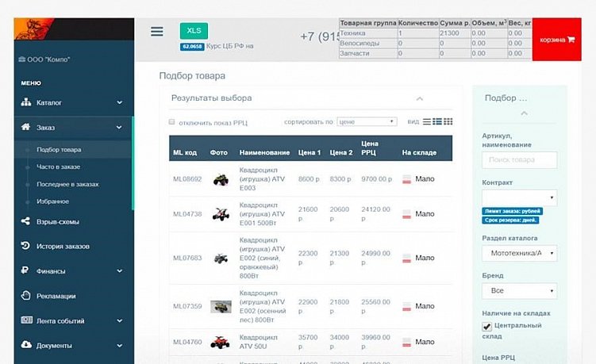Toggle отключить показ РРЦ checkbox

pos(171,122)
